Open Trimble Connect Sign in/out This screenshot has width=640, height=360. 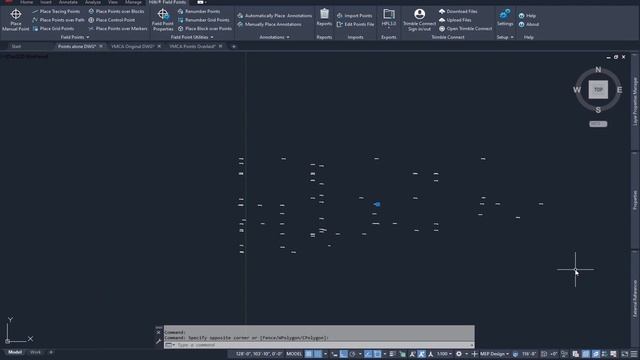coord(419,20)
